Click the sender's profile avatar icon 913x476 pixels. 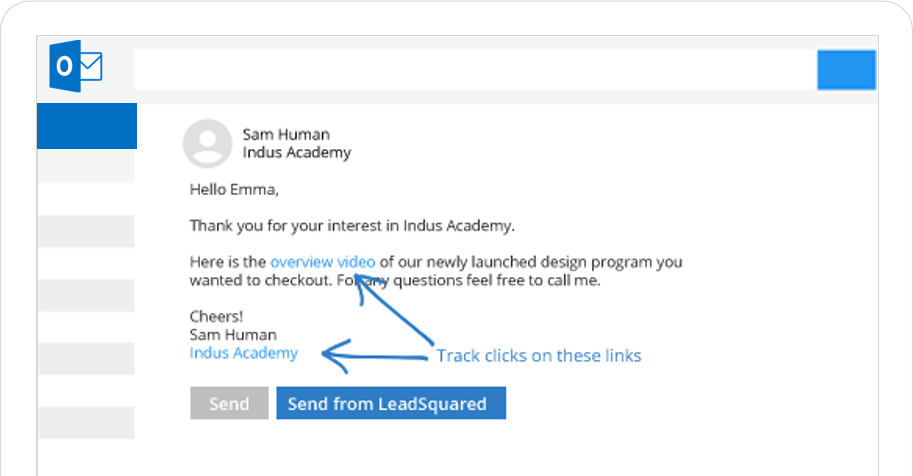pyautogui.click(x=207, y=144)
